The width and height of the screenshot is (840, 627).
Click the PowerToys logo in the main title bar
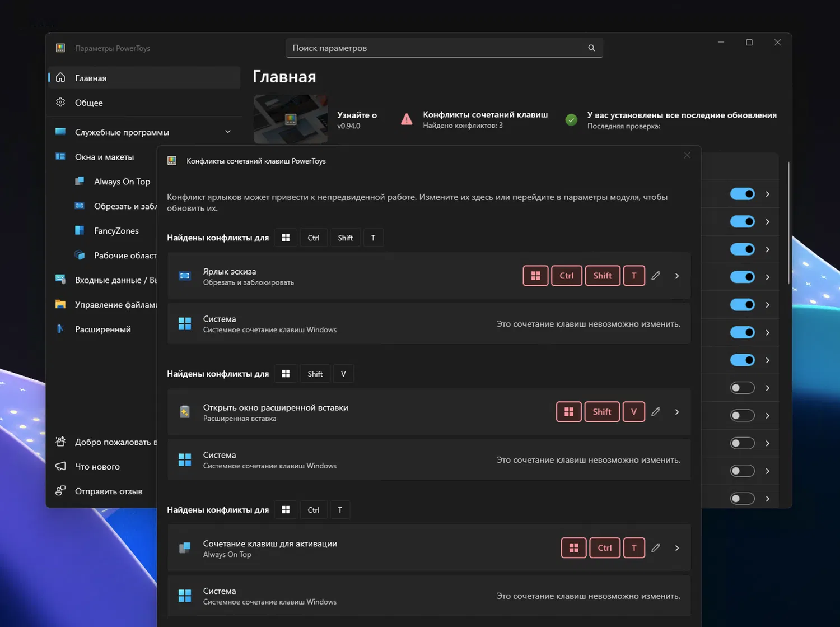[60, 48]
